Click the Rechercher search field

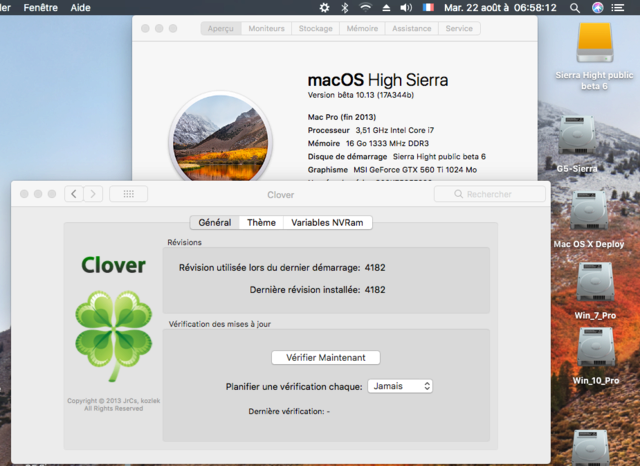pyautogui.click(x=490, y=194)
